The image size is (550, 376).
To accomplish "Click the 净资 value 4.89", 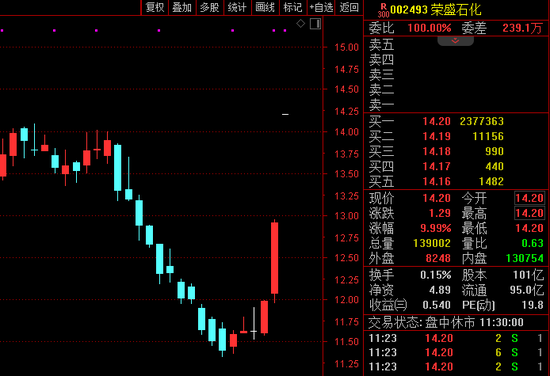I will pyautogui.click(x=440, y=290).
